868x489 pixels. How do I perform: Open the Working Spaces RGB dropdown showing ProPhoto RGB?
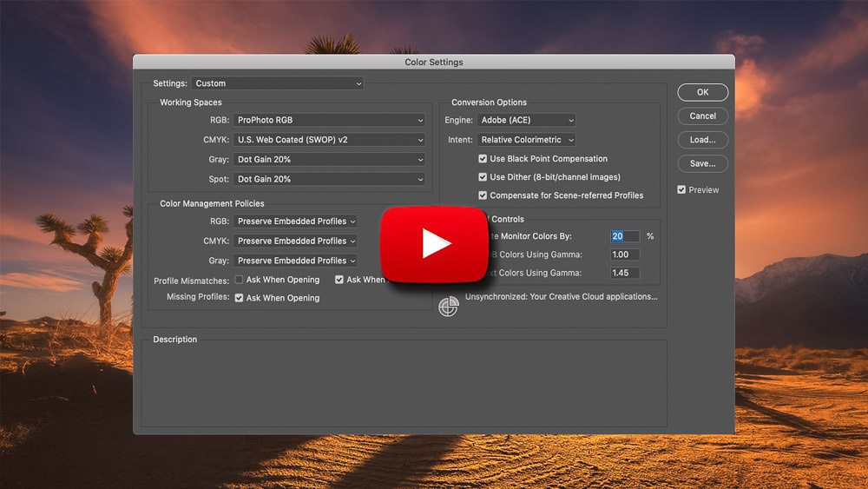pos(329,120)
